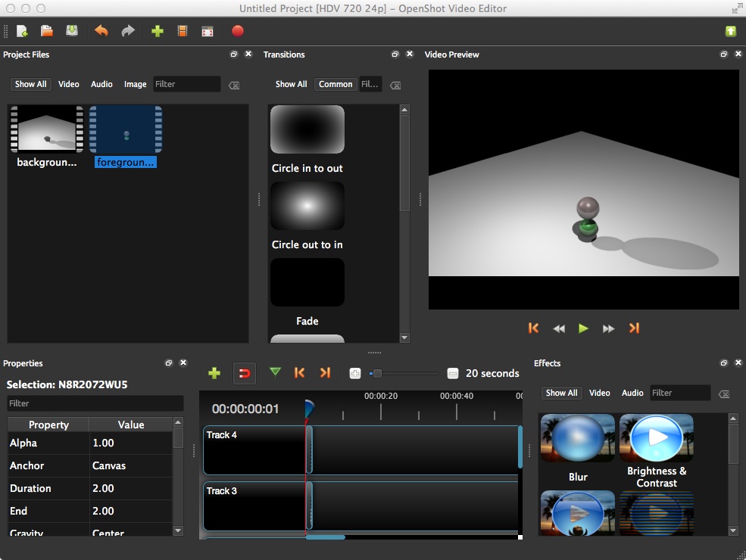This screenshot has height=560, width=746.
Task: Open an existing project
Action: click(x=45, y=31)
